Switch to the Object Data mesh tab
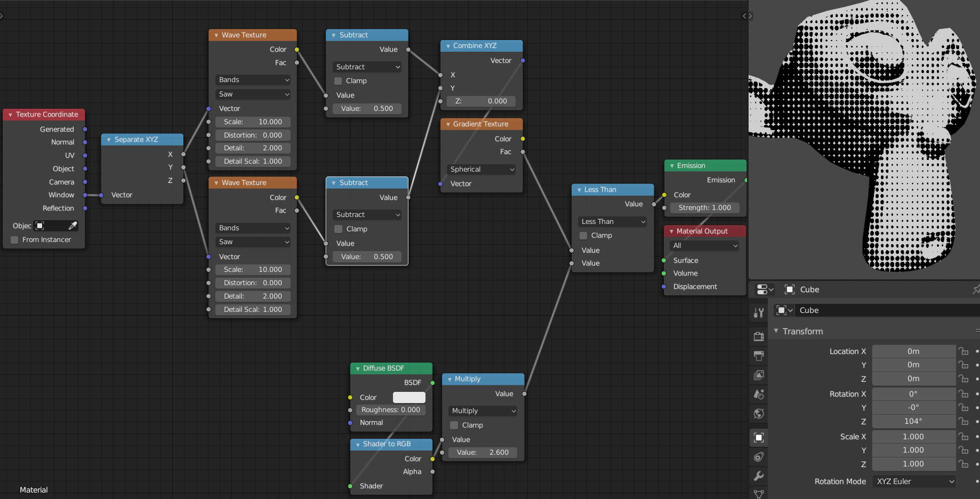Image resolution: width=980 pixels, height=499 pixels. [x=759, y=494]
